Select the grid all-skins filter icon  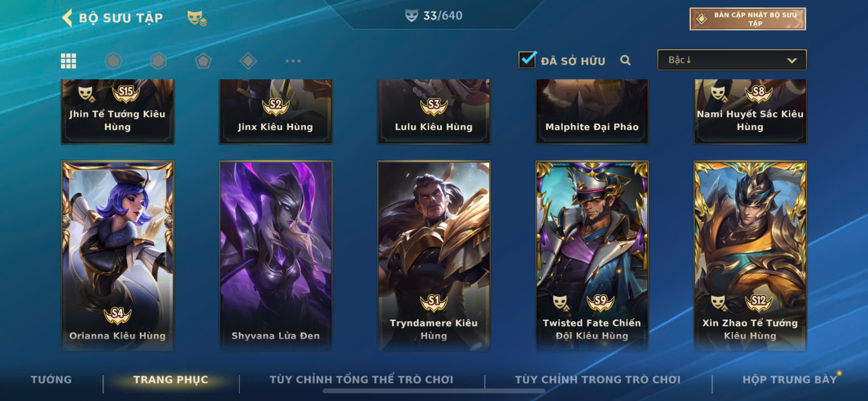(x=68, y=61)
